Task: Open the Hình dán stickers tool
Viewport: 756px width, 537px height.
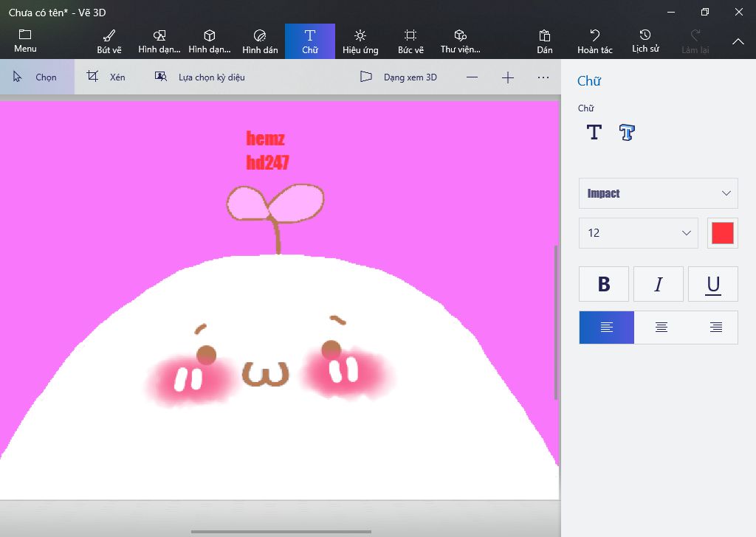Action: (260, 41)
